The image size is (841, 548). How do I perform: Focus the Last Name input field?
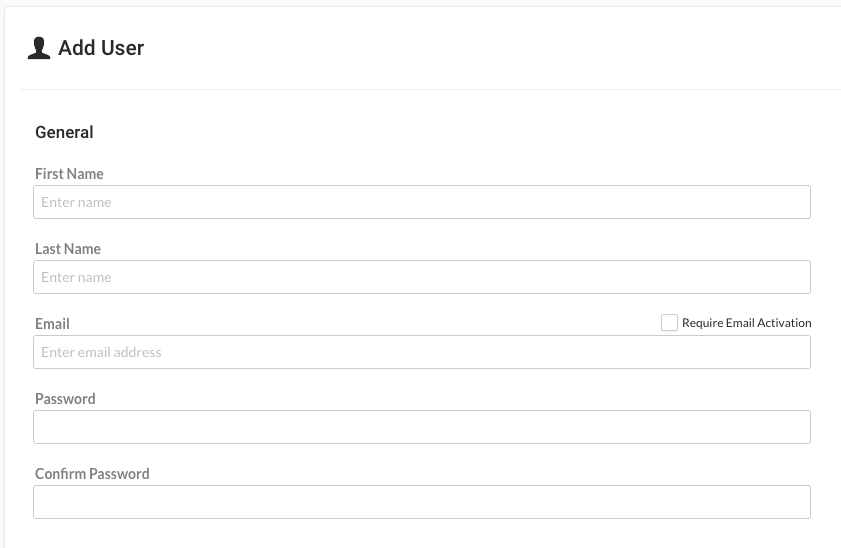click(x=422, y=277)
